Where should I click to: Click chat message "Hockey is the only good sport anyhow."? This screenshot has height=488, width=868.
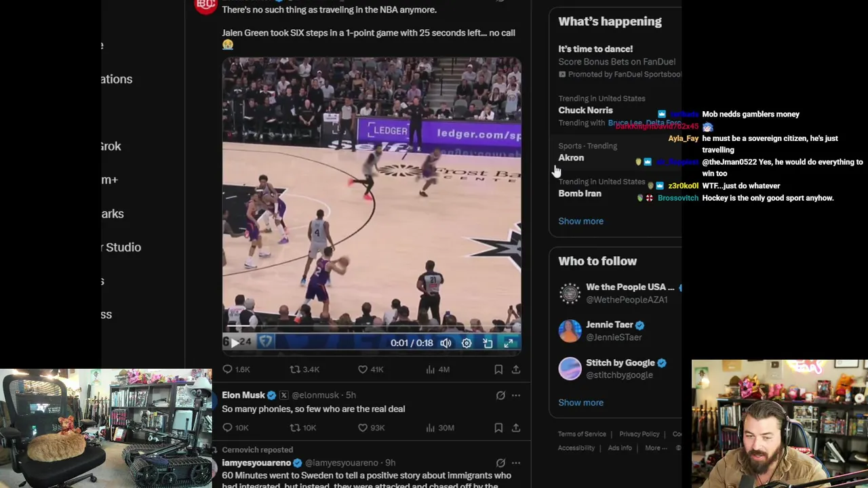coord(768,198)
